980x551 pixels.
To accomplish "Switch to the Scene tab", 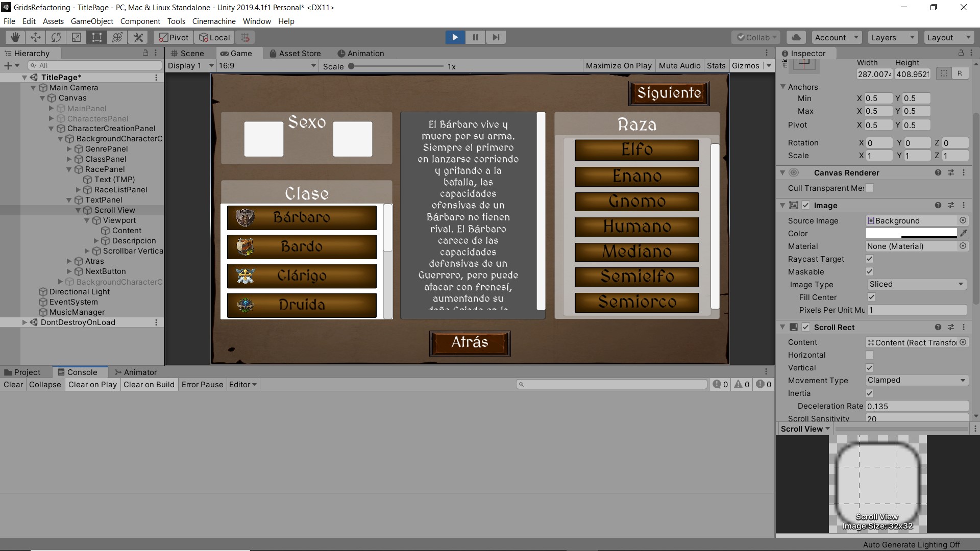I will pyautogui.click(x=187, y=53).
